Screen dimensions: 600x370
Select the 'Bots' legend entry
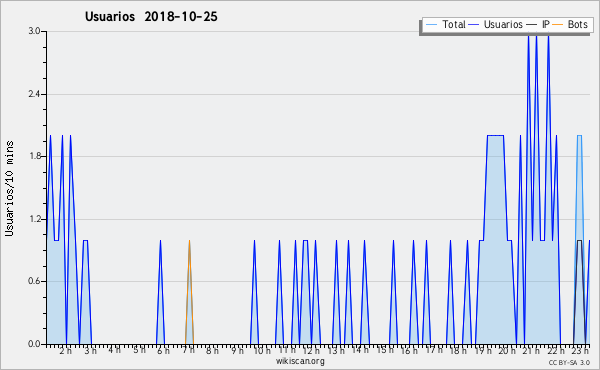tap(577, 24)
